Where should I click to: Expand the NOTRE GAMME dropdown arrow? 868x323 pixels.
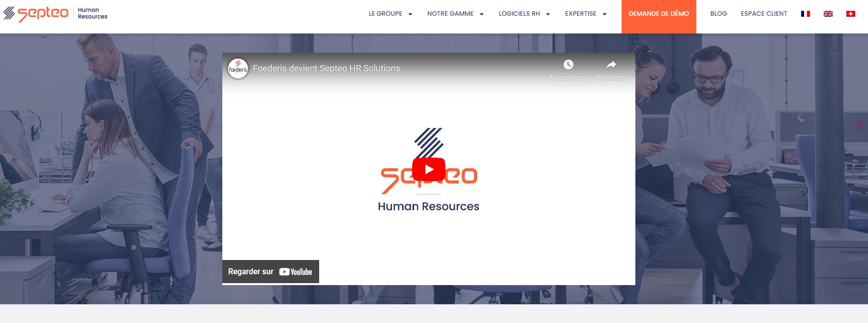click(481, 14)
